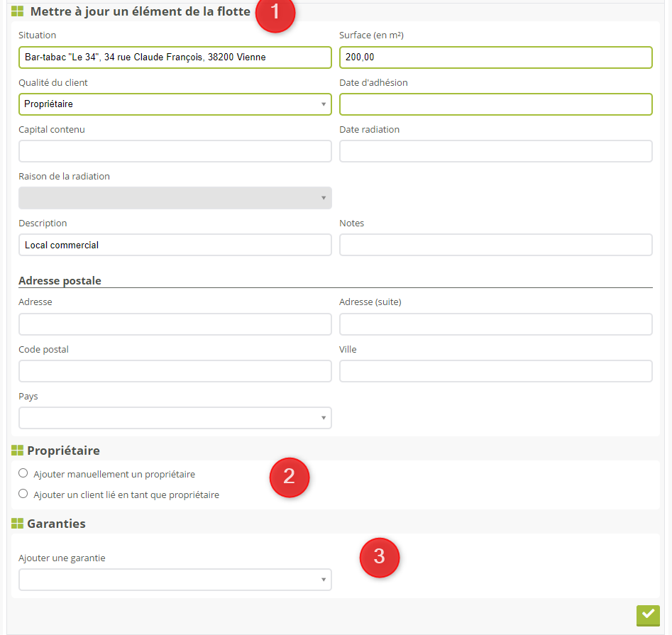The height and width of the screenshot is (635, 672).
Task: Click the Description text field
Action: (x=175, y=245)
